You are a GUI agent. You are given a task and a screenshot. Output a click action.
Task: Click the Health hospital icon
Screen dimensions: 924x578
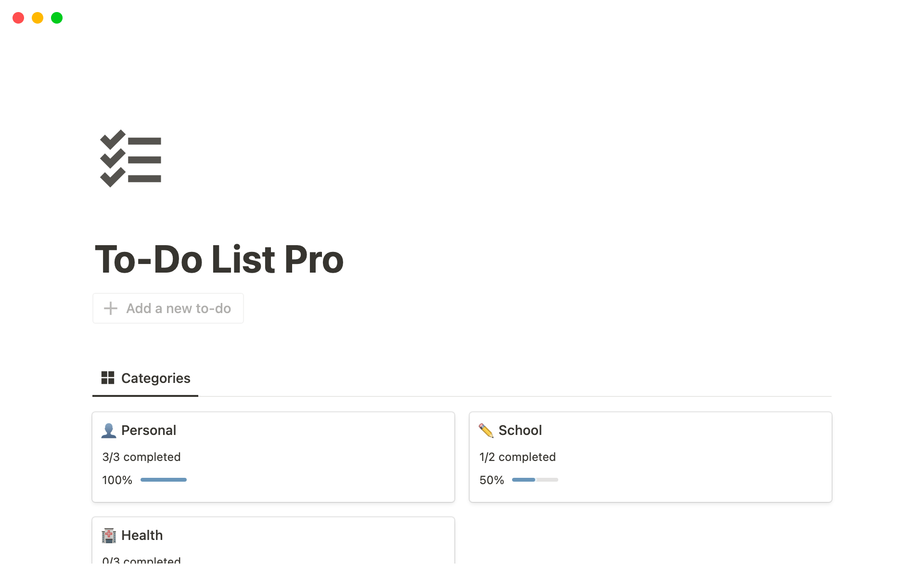tap(109, 536)
